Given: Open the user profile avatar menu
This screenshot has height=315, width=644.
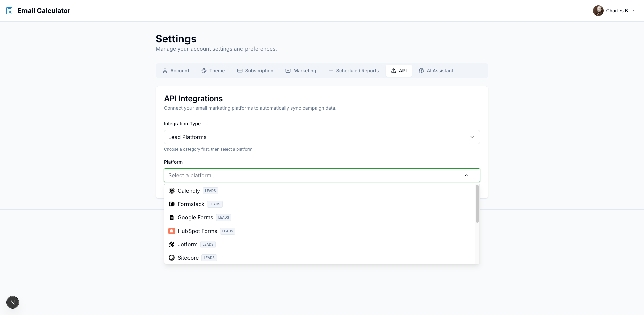Looking at the screenshot, I should click(599, 10).
